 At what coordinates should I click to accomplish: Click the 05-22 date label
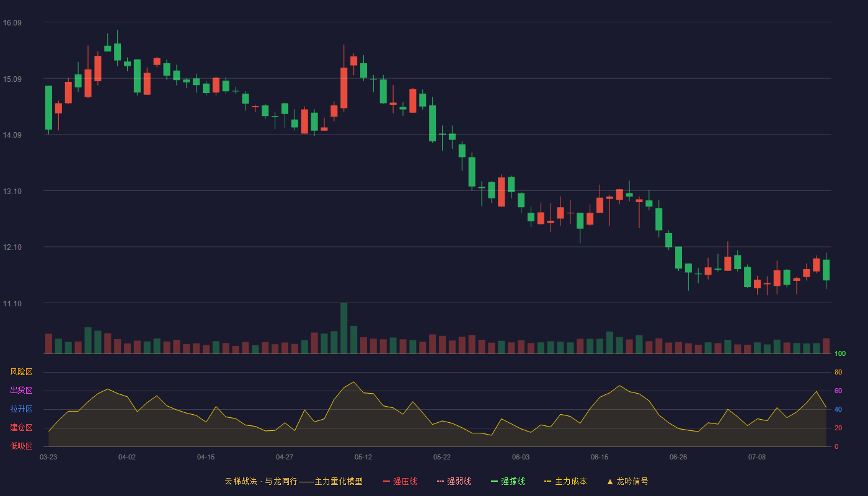pyautogui.click(x=442, y=457)
